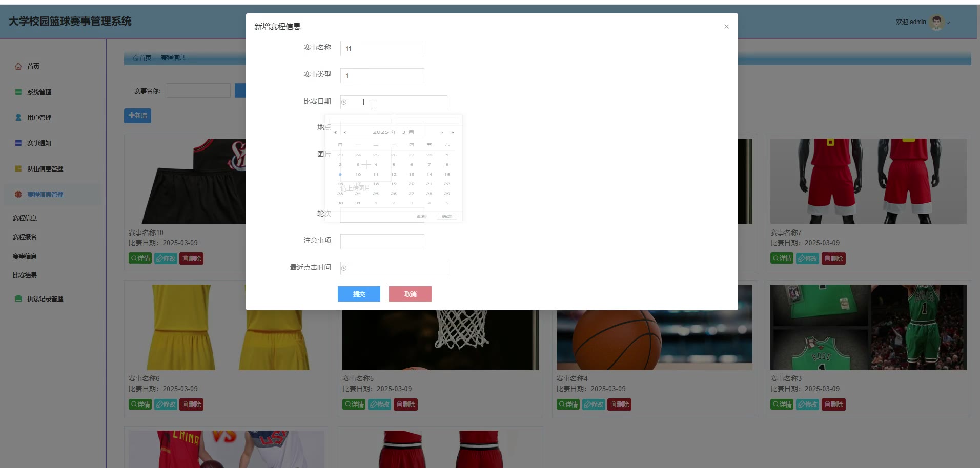Screen dimensions: 980x468
Task: Go to next month in date picker
Action: tap(442, 132)
